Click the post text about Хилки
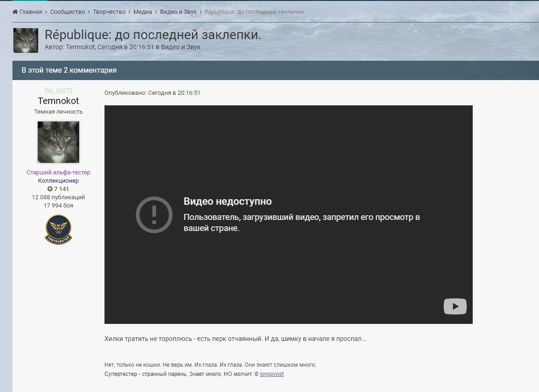This screenshot has height=392, width=539. 236,339
